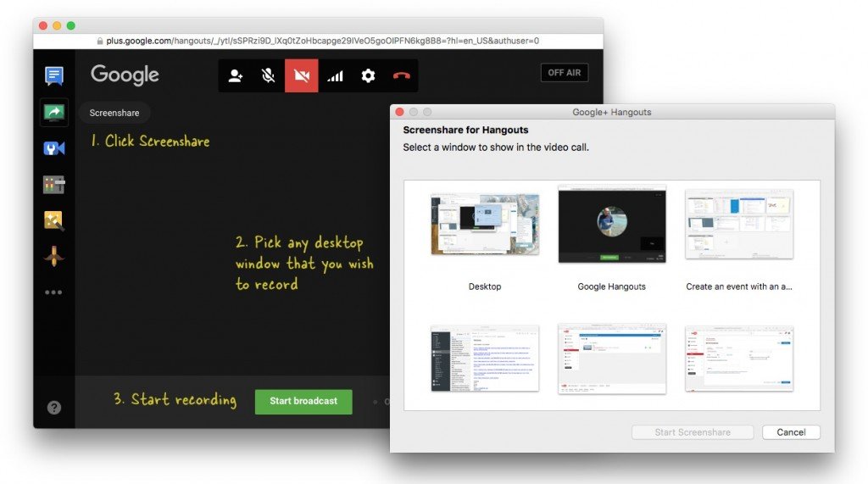This screenshot has width=868, height=484.
Task: Select the Desktop thumbnail to share
Action: click(x=485, y=225)
